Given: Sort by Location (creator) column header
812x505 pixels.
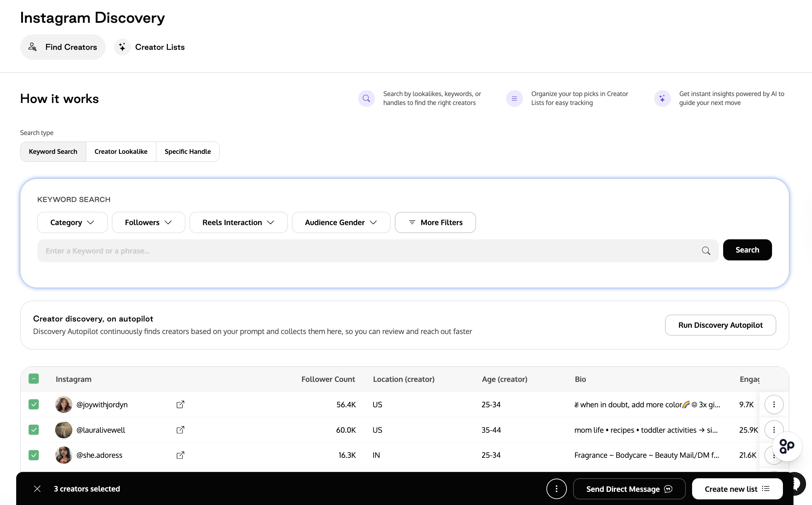Looking at the screenshot, I should click(x=404, y=379).
